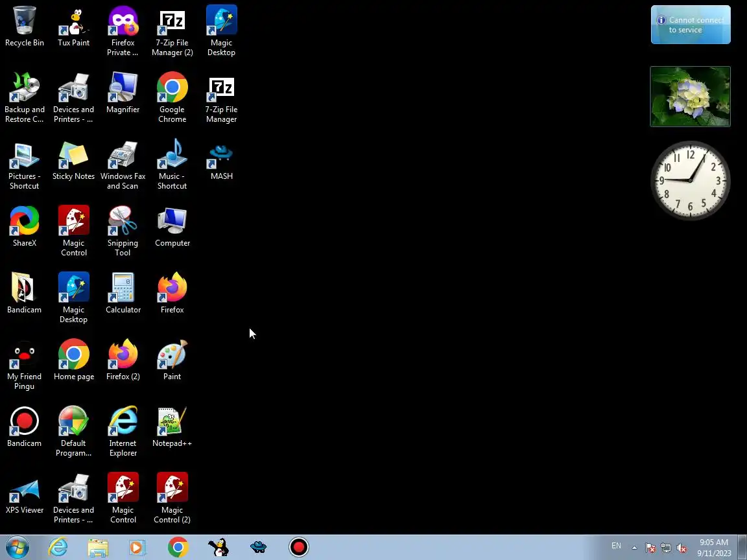Select the Bandicam folder icon
Screen dimensions: 747x560
coord(24,293)
